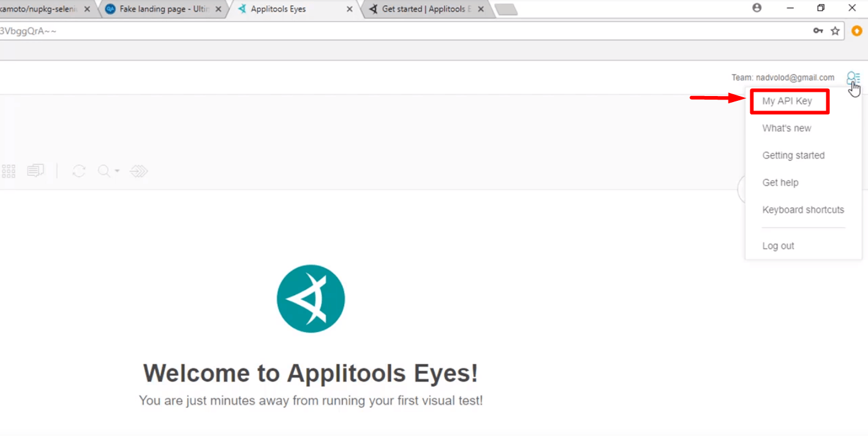Click the magnifier search icon
Screen dimensions: 868x436
coord(104,171)
